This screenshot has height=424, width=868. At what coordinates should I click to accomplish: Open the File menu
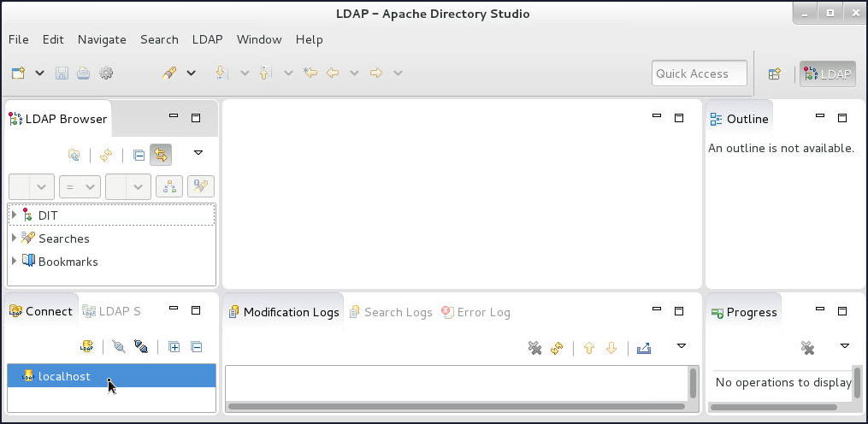coord(18,40)
